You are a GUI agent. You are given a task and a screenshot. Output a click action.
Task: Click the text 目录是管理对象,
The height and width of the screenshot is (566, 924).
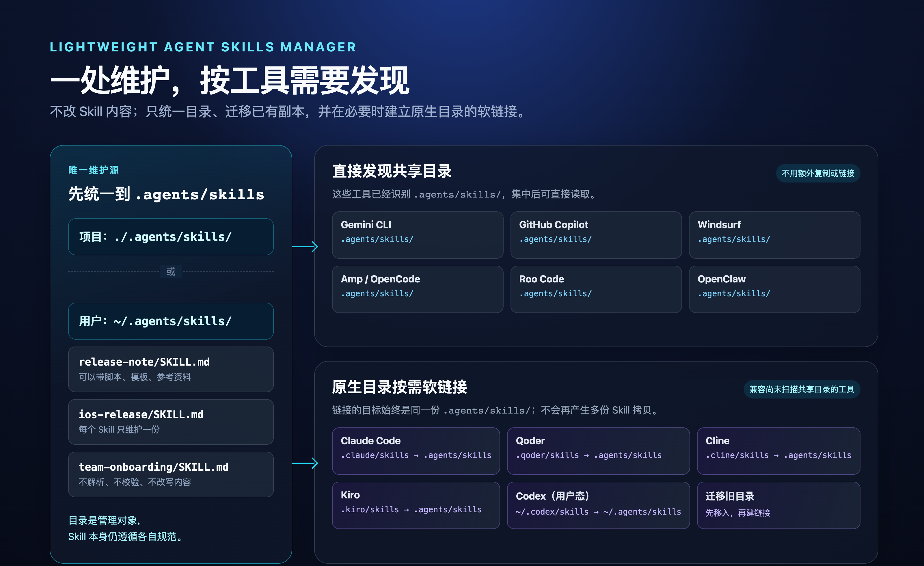105,520
